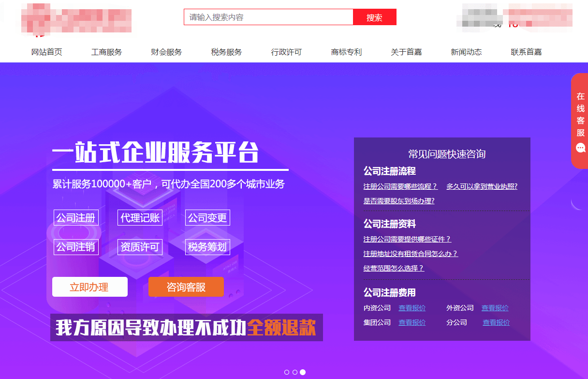Go to 财会服务 in the navigation bar
The image size is (588, 379).
click(x=166, y=52)
